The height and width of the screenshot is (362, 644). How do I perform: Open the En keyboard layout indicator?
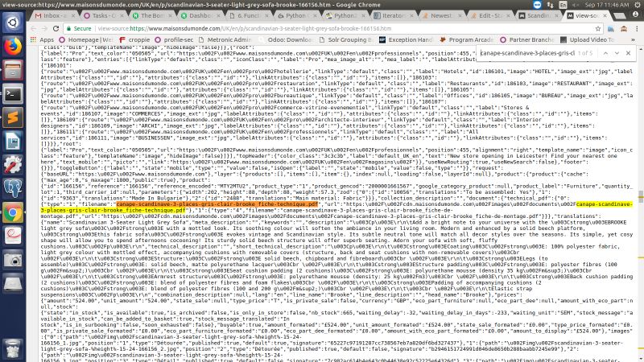coord(563,5)
